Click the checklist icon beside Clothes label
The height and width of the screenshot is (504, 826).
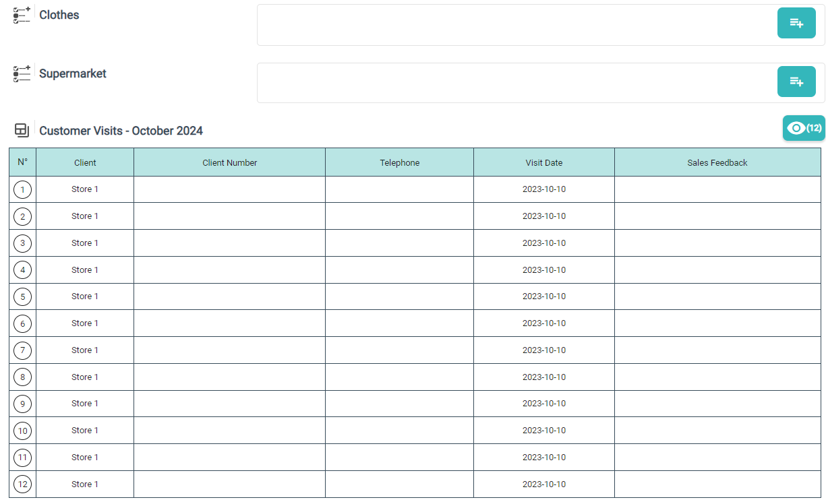point(22,15)
